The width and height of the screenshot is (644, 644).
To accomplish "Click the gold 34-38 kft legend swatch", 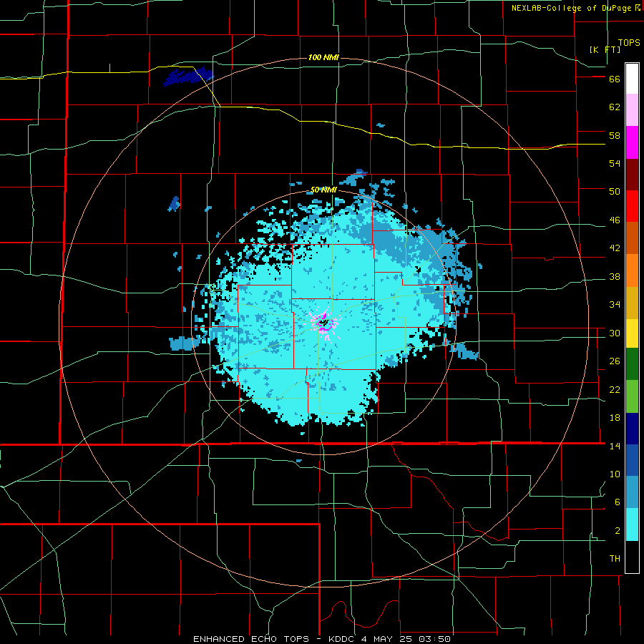I will [x=632, y=303].
